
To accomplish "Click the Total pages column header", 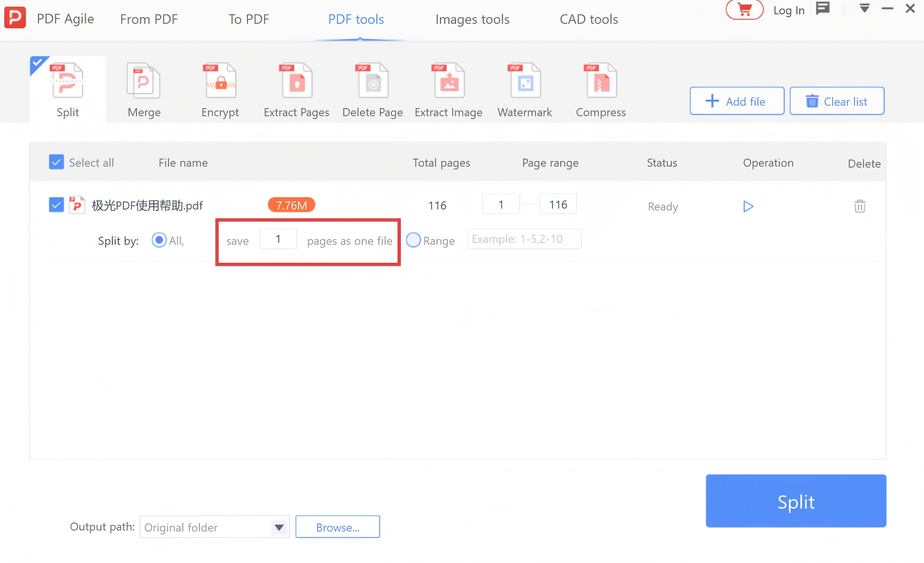I will pos(441,162).
